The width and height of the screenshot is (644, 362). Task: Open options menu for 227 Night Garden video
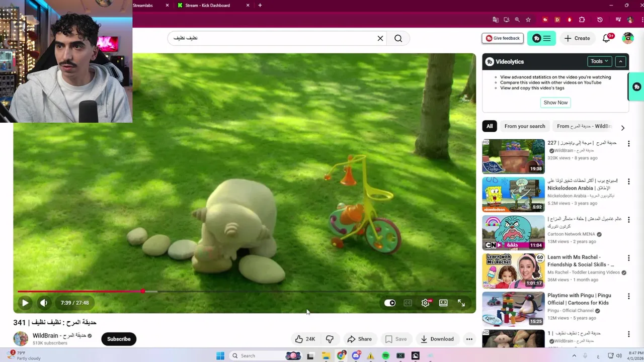(628, 144)
